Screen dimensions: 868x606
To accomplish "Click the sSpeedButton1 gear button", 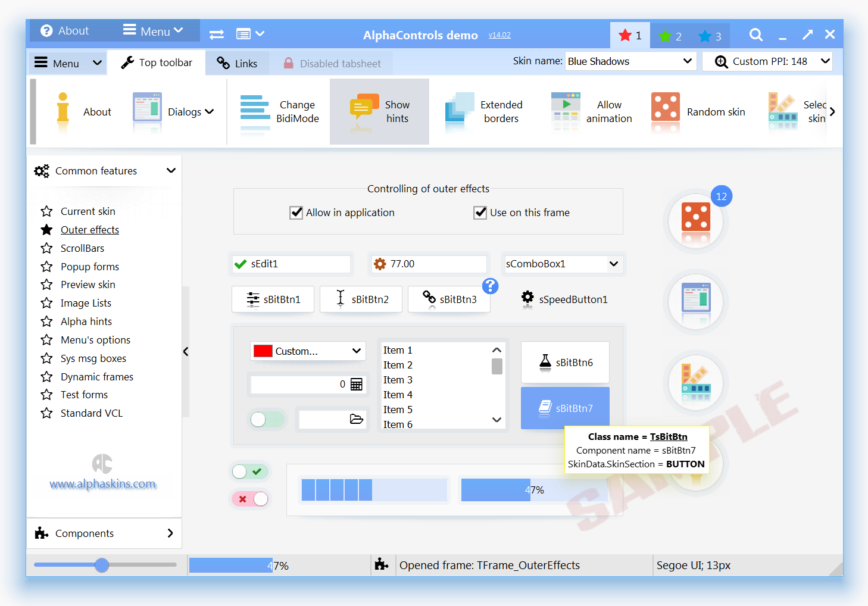I will [x=564, y=299].
